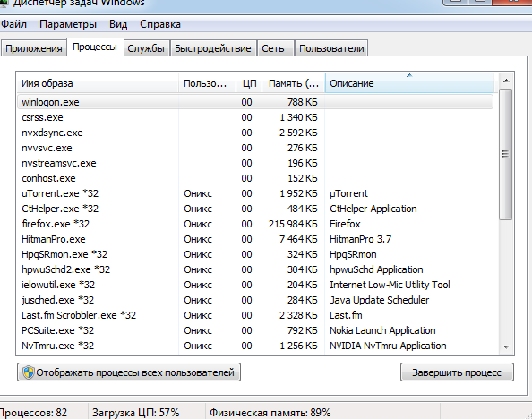Select the Процессы tab
The width and height of the screenshot is (532, 419).
coord(95,47)
